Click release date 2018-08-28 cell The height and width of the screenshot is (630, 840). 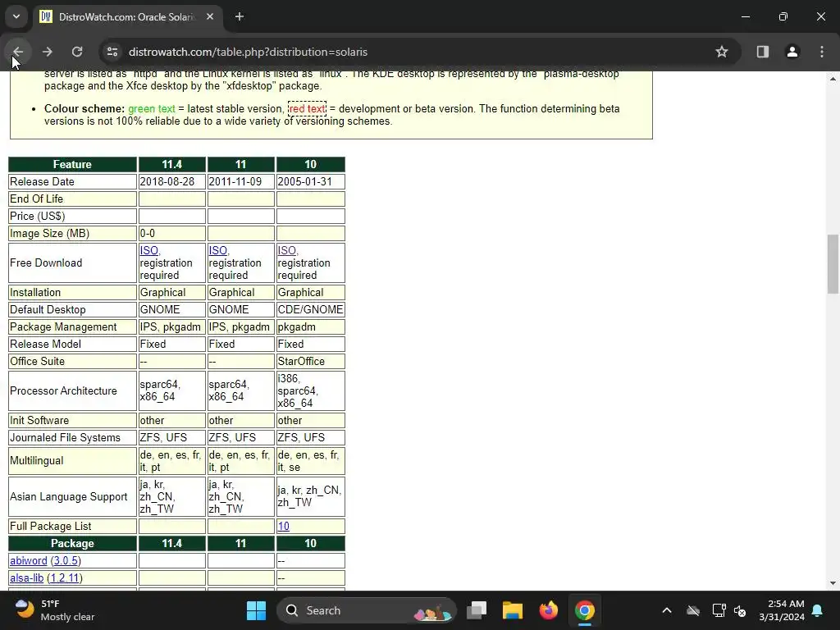172,181
